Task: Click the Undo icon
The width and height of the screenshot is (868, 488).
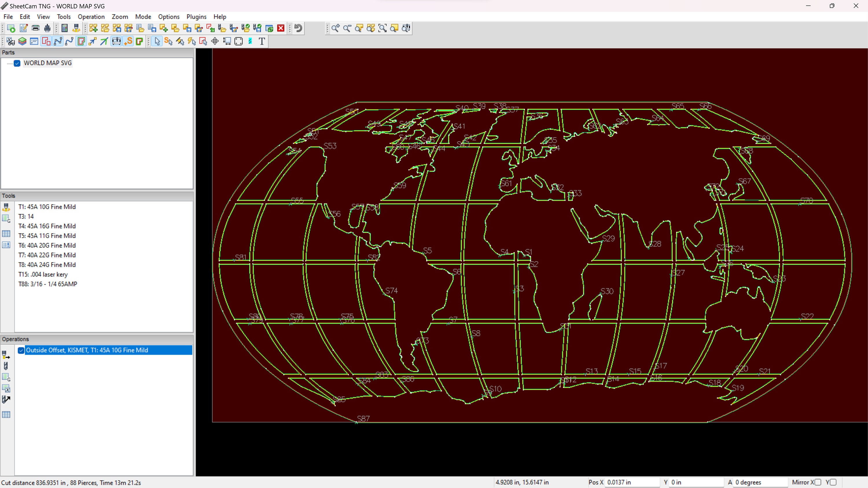Action: pyautogui.click(x=297, y=28)
